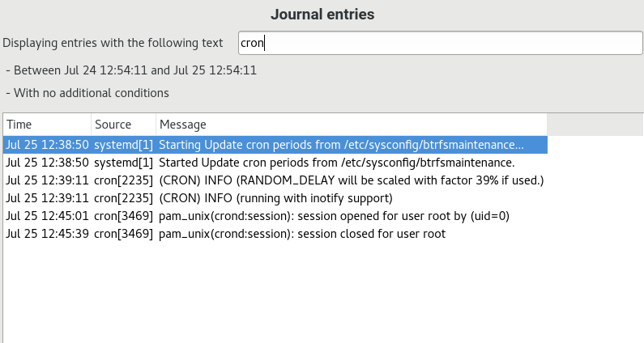Click the "Displaying entries with the following text" label
Viewport: 644px width, 343px height.
117,43
